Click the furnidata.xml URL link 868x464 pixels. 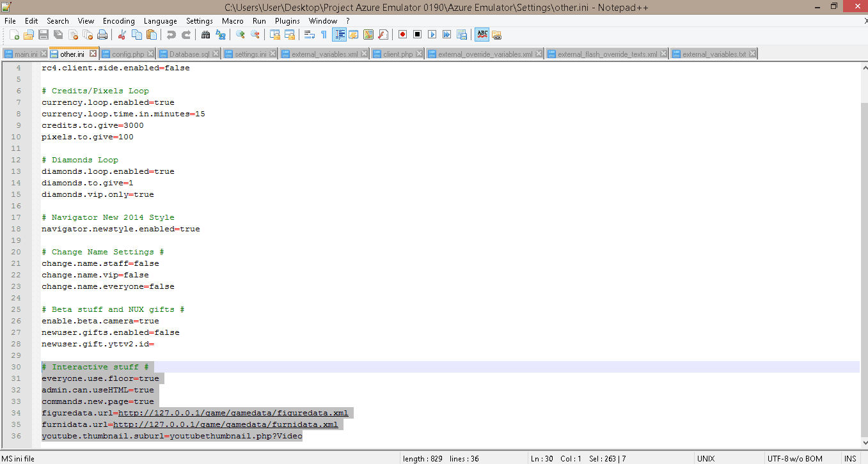click(x=226, y=424)
